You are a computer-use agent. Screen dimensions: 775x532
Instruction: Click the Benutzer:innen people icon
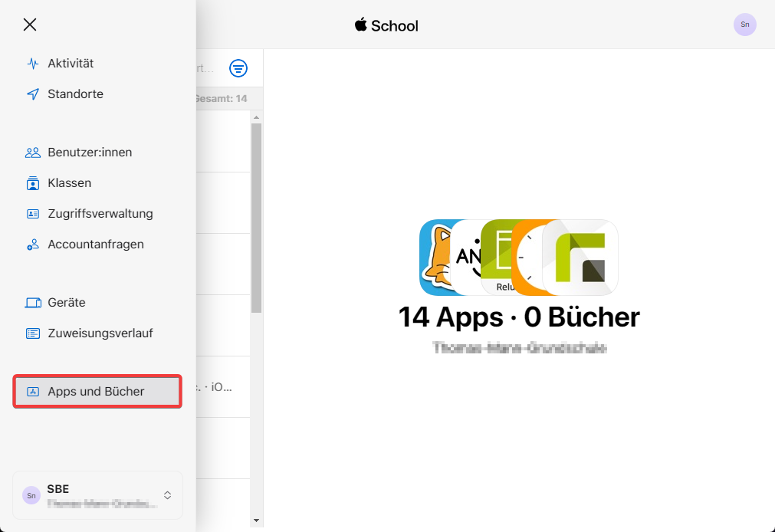[33, 153]
